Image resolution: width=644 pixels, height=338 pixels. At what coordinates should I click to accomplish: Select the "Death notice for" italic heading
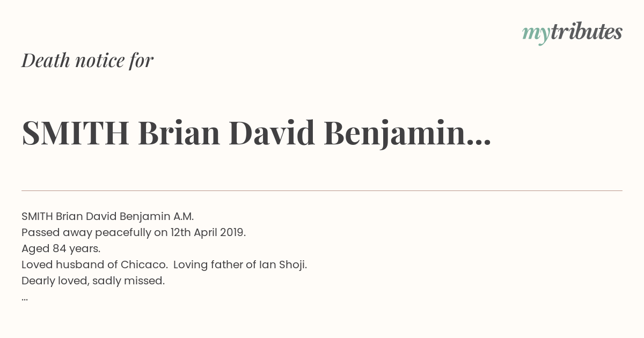87,61
